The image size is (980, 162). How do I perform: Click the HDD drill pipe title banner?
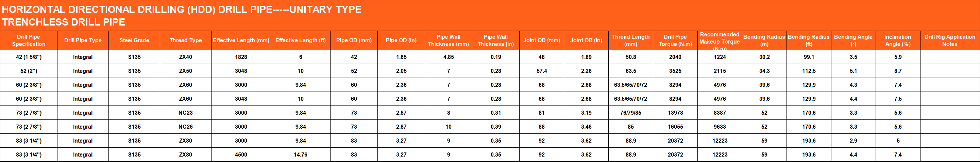tap(182, 15)
